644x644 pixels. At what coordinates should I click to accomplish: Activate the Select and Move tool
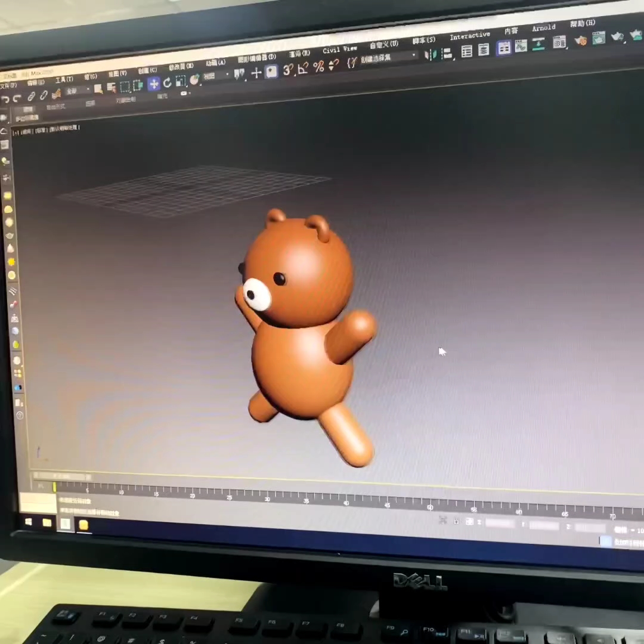tap(154, 84)
